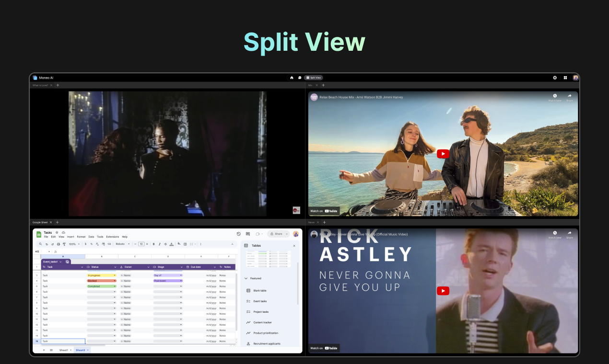Open the Roboto font dropdown

click(x=122, y=244)
